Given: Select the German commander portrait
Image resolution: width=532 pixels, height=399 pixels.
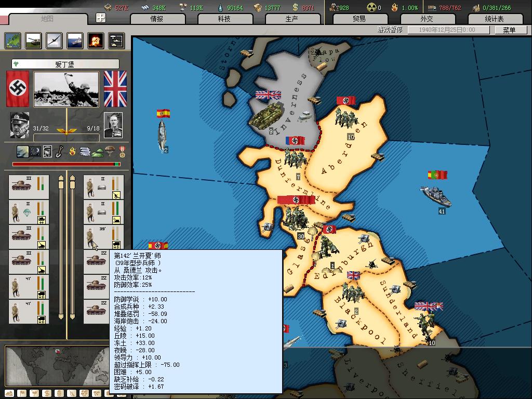Looking at the screenshot, I should 19,125.
